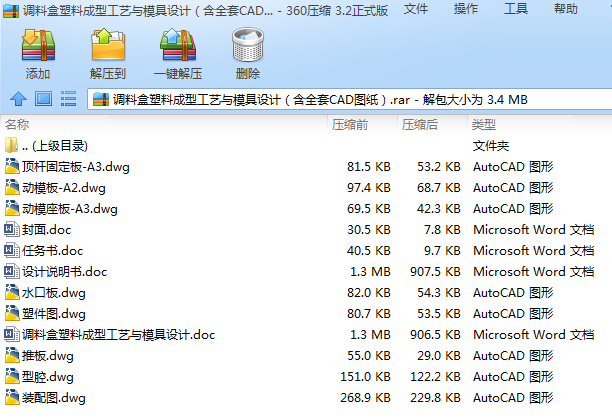The height and width of the screenshot is (420, 612).
Task: Click the icon of 型腔.dwg
Action: coord(12,377)
